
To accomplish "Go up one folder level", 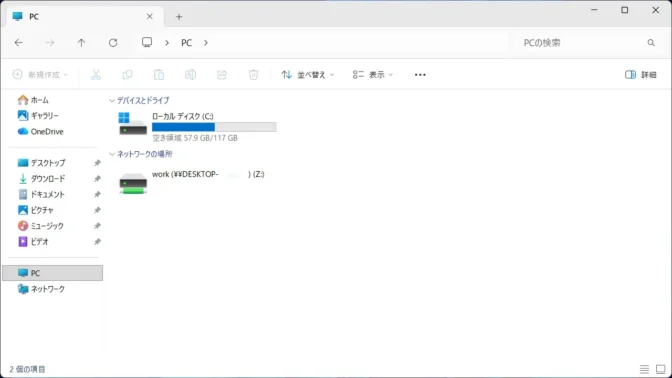I will [81, 42].
